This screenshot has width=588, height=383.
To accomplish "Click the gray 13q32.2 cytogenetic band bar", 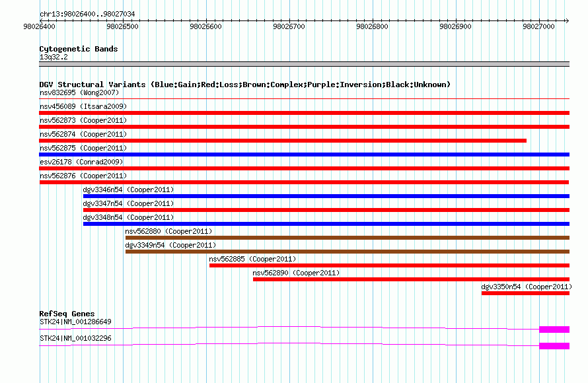I will 304,64.
